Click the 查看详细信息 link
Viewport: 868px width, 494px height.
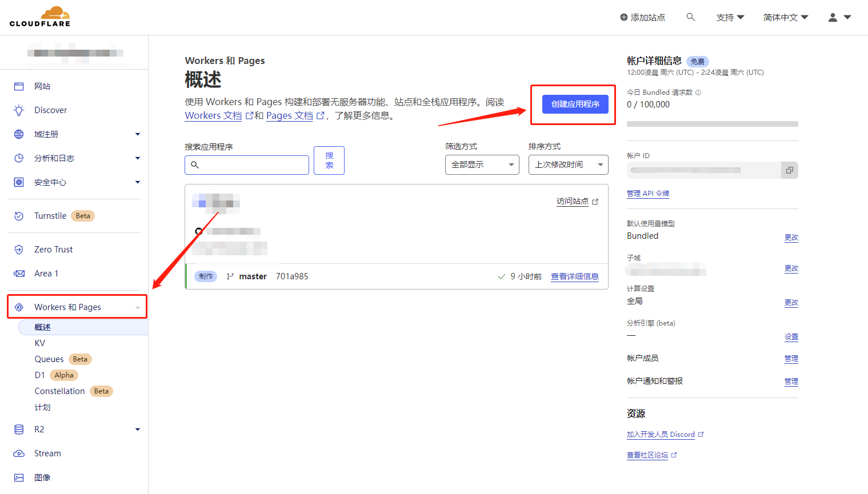tap(575, 276)
